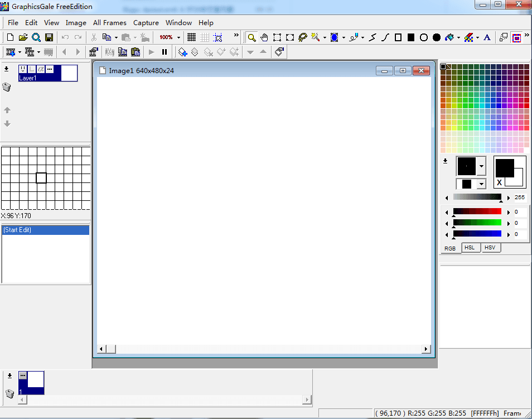Click the red channel slider
Viewport: 532px width, 419px height.
[x=477, y=211]
